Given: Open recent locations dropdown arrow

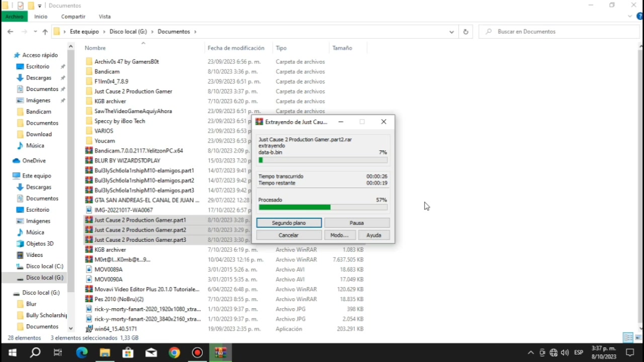Looking at the screenshot, I should (35, 32).
